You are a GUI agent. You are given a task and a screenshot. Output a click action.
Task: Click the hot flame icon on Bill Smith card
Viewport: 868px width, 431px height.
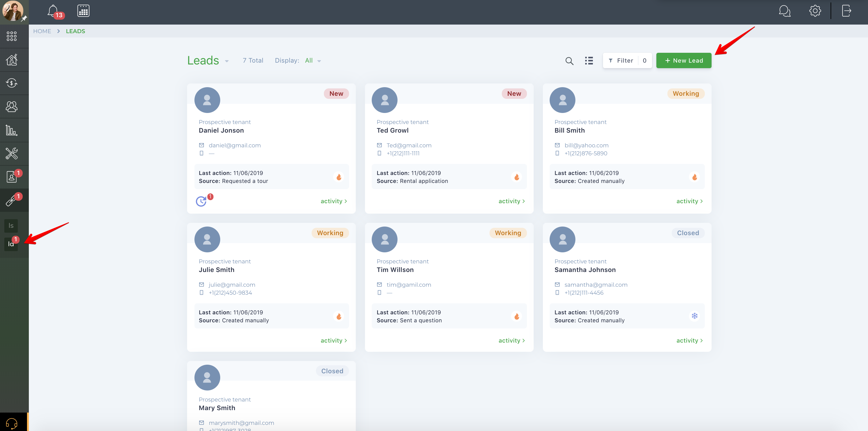694,177
